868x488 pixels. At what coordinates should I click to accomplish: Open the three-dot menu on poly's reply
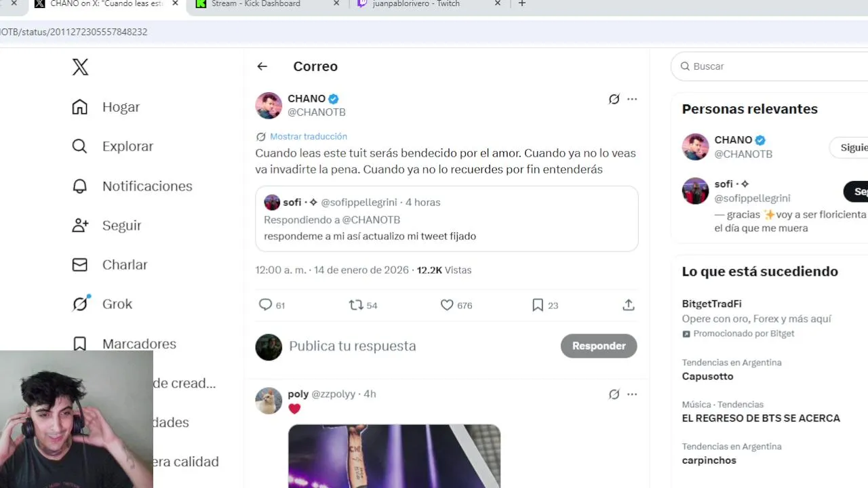coord(632,394)
